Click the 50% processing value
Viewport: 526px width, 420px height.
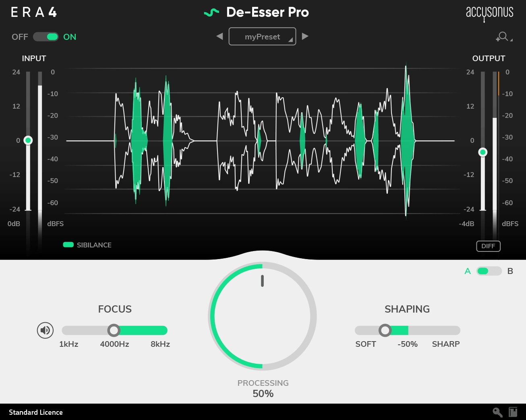[263, 394]
